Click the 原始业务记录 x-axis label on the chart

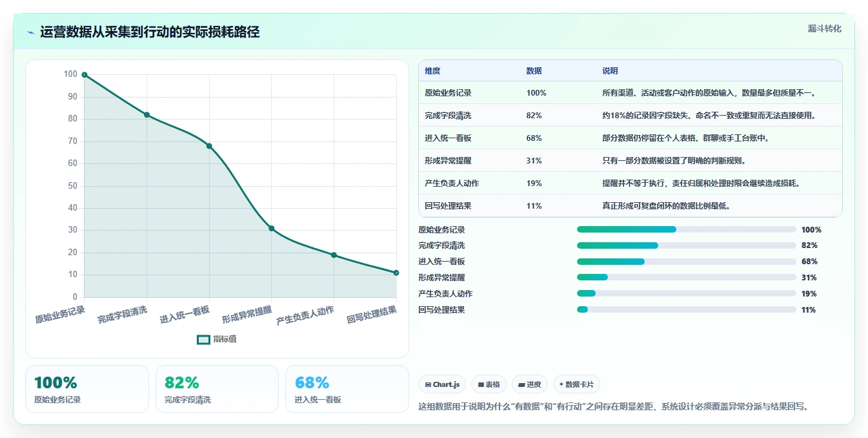[x=60, y=314]
